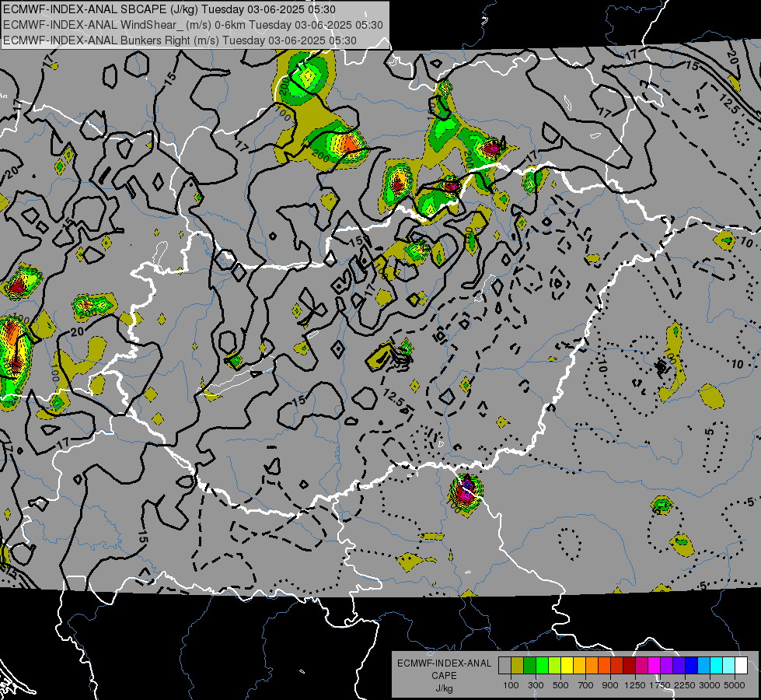Select the dark green legend swatch
Image resolution: width=761 pixels, height=700 pixels.
529,666
